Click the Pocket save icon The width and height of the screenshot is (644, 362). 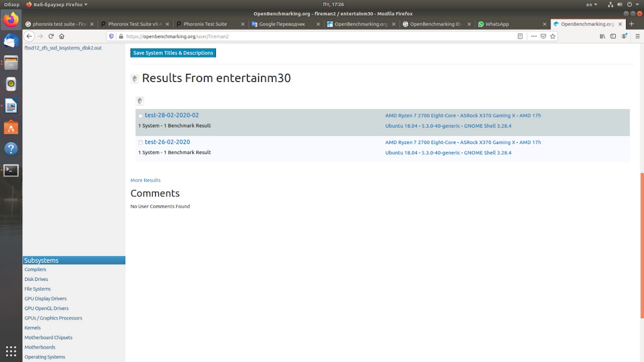(543, 36)
